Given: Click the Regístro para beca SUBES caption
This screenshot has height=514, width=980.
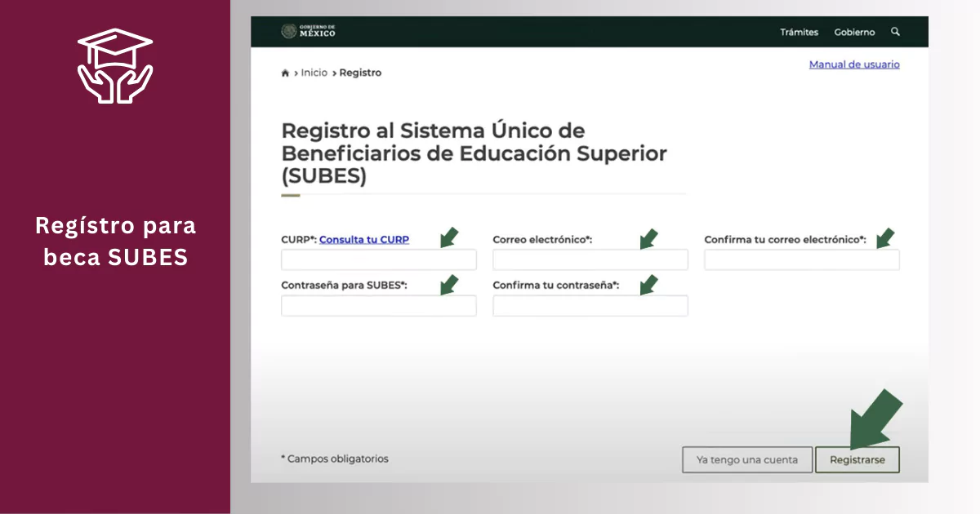Looking at the screenshot, I should click(x=116, y=241).
